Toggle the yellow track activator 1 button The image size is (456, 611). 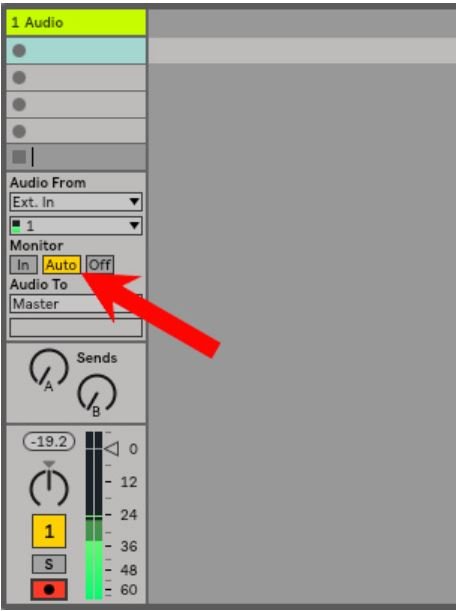(49, 531)
